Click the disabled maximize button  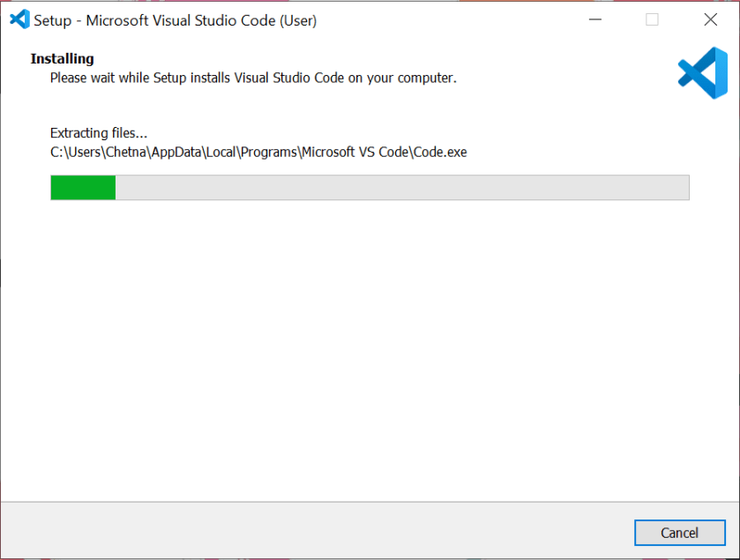click(653, 19)
